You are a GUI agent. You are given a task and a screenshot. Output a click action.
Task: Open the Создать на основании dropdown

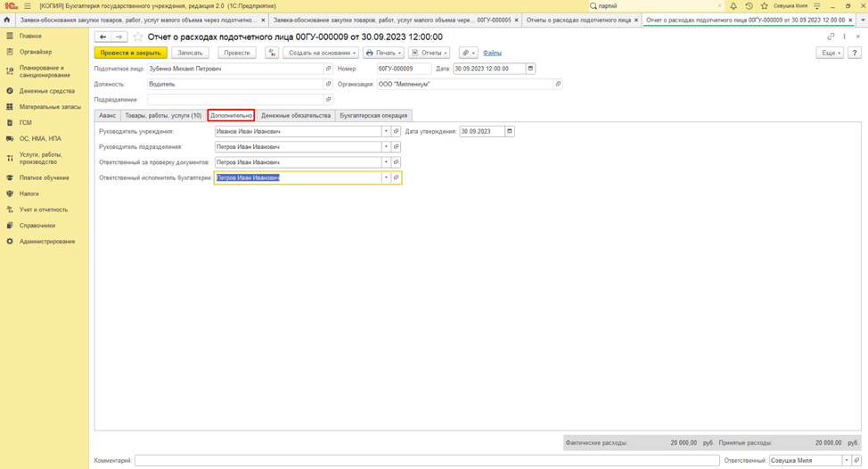(321, 53)
